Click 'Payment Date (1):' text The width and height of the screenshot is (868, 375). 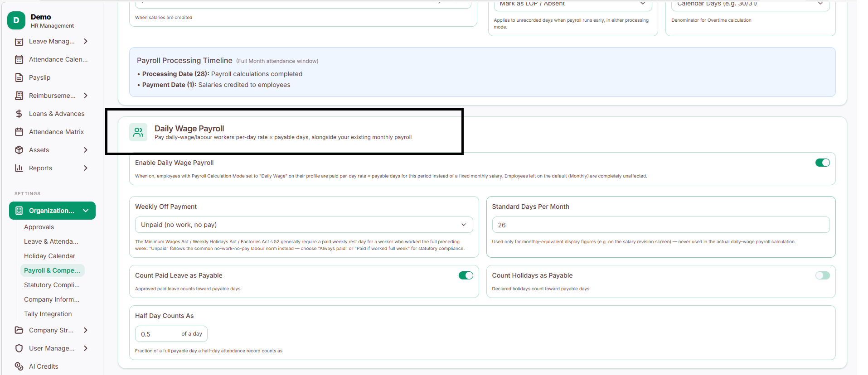[x=170, y=85]
